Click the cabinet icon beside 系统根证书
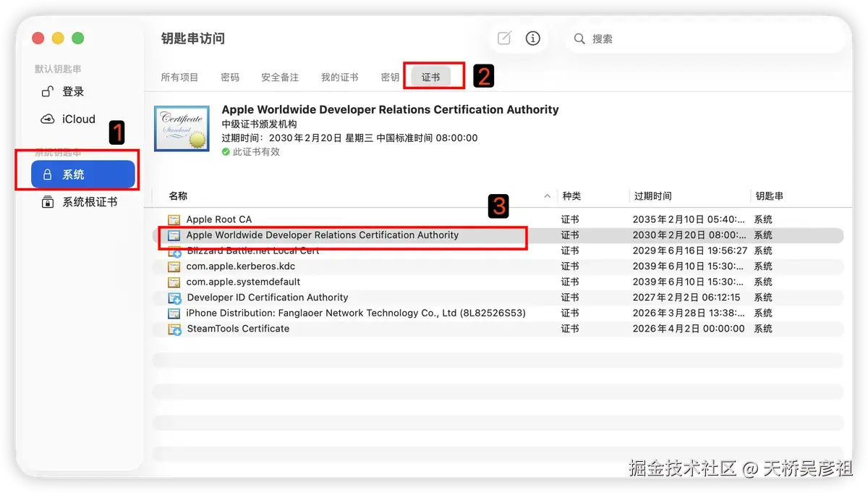The width and height of the screenshot is (868, 493). coord(47,202)
